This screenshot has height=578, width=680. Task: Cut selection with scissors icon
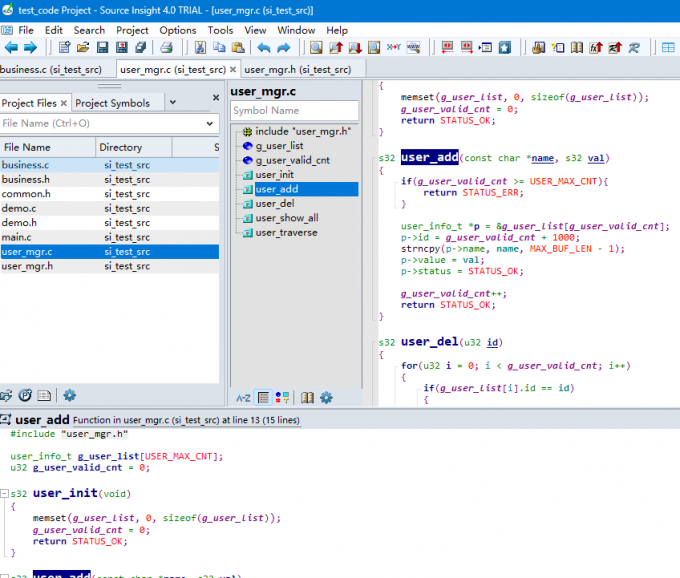click(x=200, y=47)
